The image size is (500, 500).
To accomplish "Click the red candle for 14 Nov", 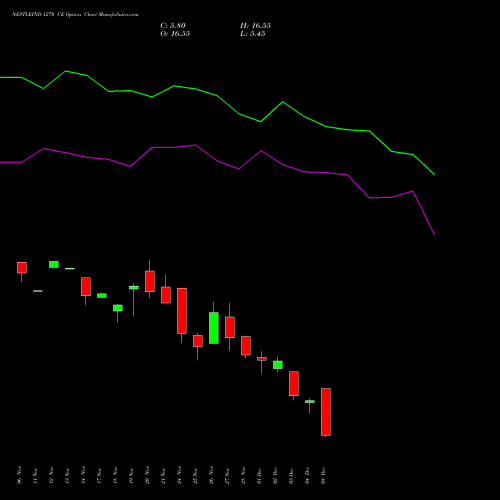I will pyautogui.click(x=86, y=287).
